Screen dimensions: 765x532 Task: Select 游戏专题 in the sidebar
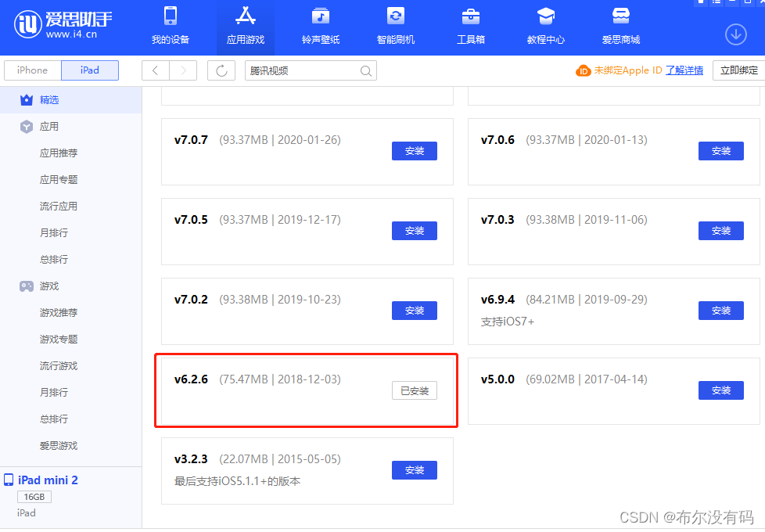pyautogui.click(x=59, y=340)
